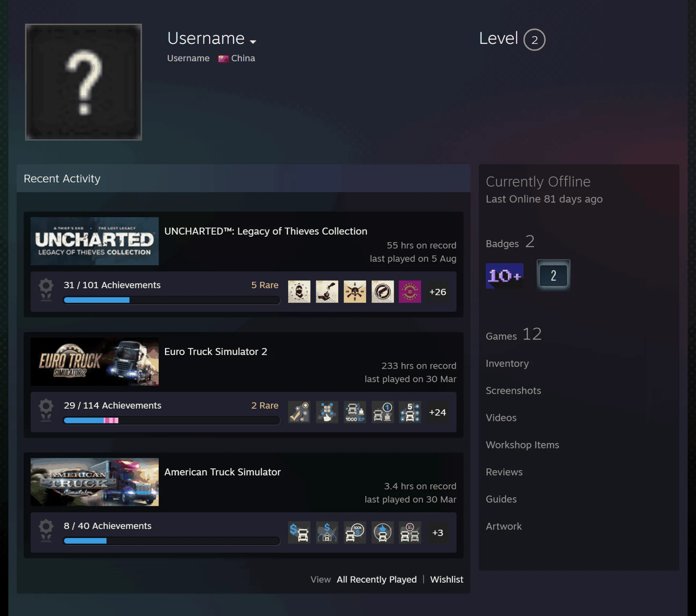Click first Uncharted achievement icon with hooded face

point(299,292)
